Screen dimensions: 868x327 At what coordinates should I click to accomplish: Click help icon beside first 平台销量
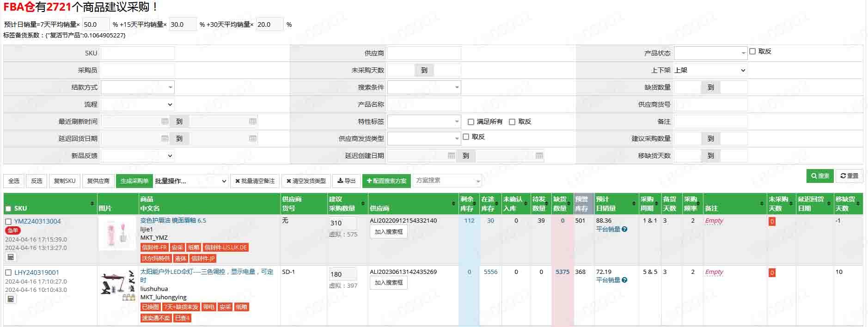[624, 229]
